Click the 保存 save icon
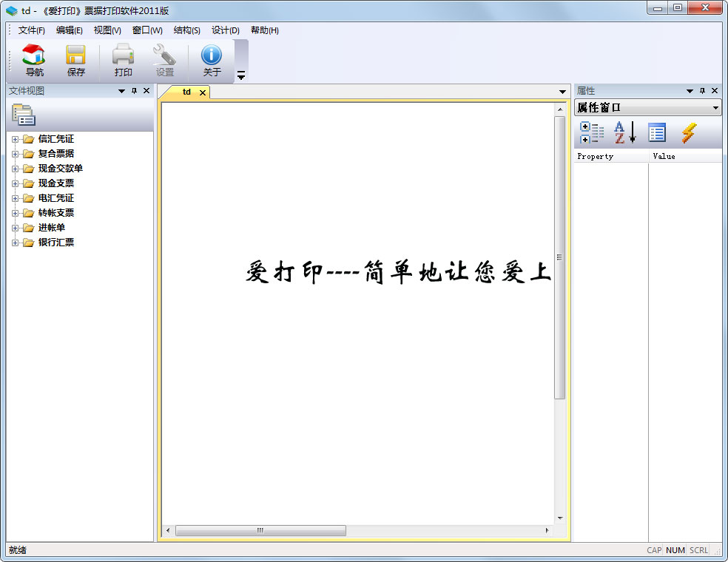The width and height of the screenshot is (728, 562). pyautogui.click(x=76, y=59)
